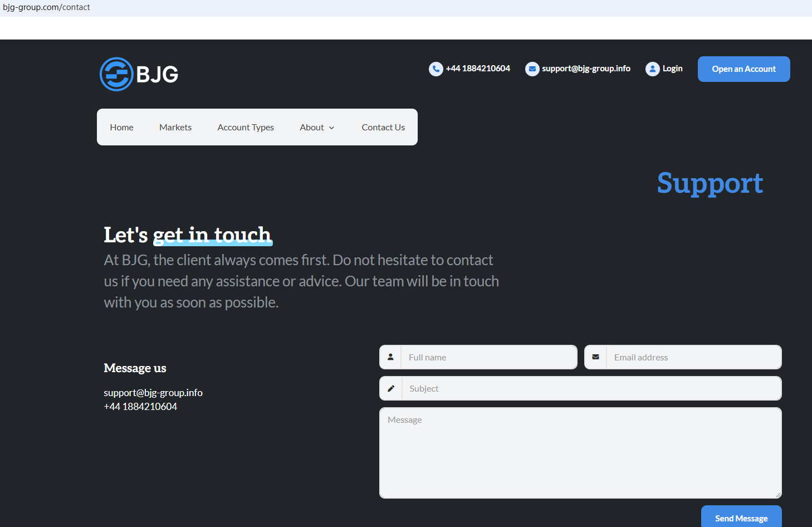
Task: Open the Markets menu item
Action: tap(175, 128)
